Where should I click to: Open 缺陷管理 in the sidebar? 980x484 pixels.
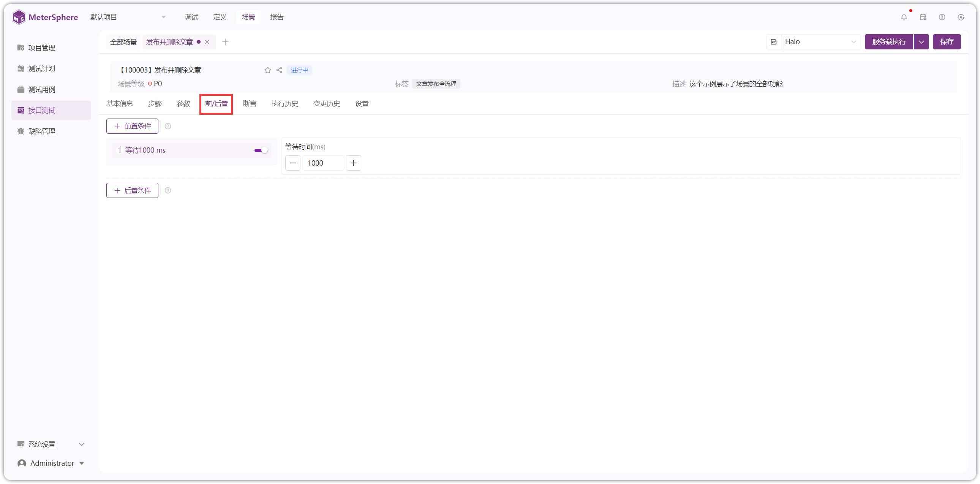click(51, 131)
